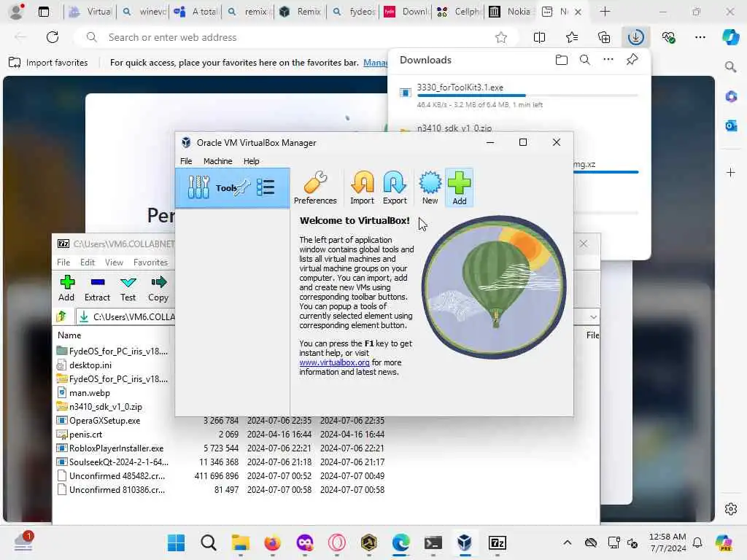
Task: Click the 3330_forToolKit3.1.exe download progress bar
Action: (527, 96)
